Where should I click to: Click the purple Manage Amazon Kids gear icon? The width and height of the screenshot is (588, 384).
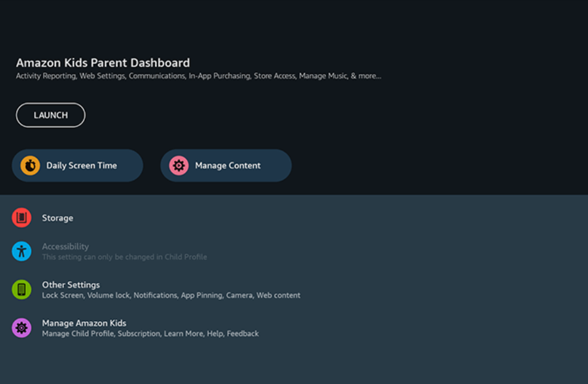[x=22, y=328]
